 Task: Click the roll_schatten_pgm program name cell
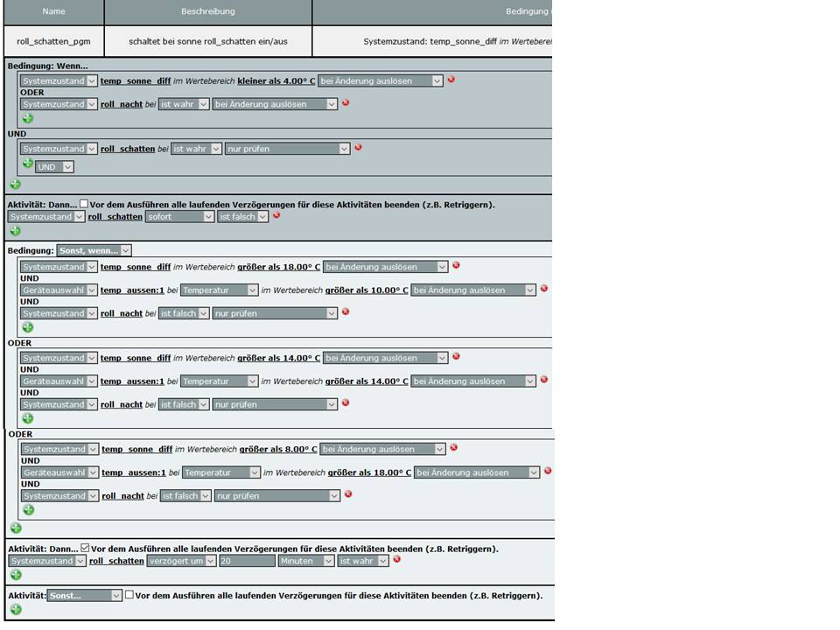point(53,41)
